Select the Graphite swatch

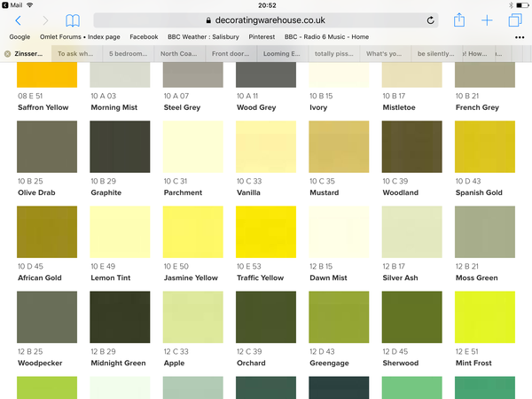coord(120,146)
